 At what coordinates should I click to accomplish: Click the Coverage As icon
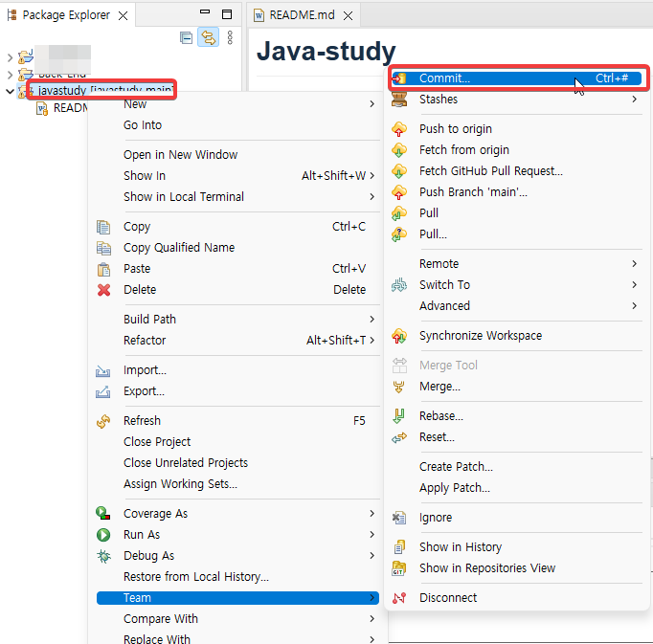103,513
